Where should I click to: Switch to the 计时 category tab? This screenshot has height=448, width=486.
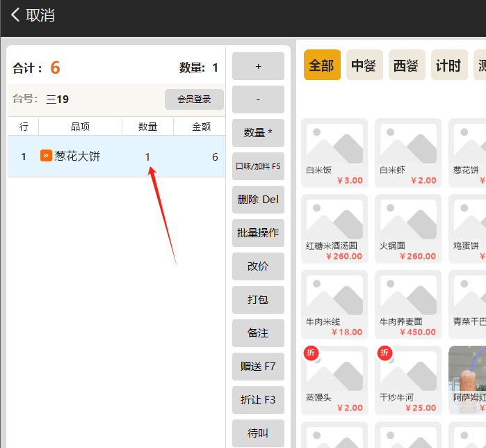pyautogui.click(x=448, y=65)
